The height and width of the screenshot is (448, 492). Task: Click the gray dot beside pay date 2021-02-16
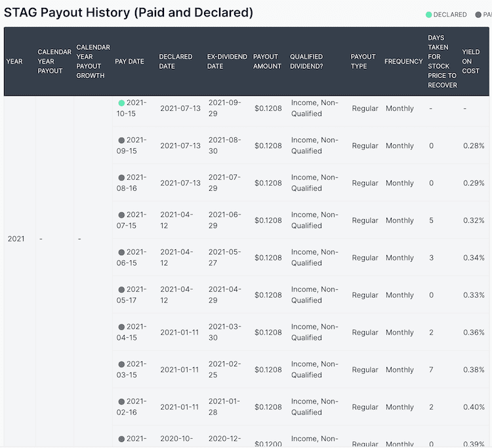(121, 401)
